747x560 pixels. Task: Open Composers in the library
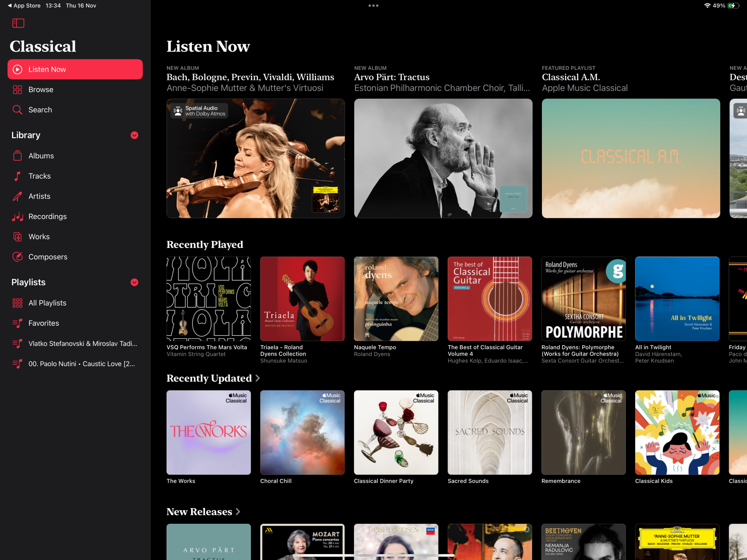click(x=75, y=257)
